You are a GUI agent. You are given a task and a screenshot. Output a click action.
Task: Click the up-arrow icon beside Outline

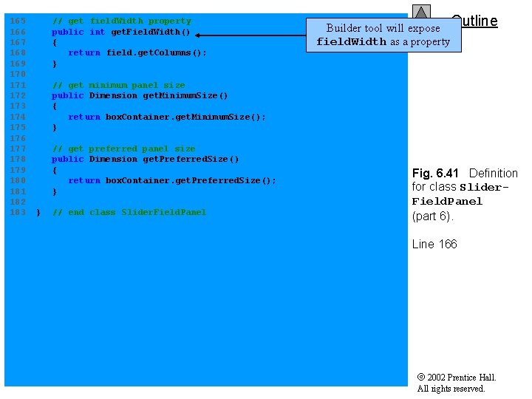(x=421, y=12)
